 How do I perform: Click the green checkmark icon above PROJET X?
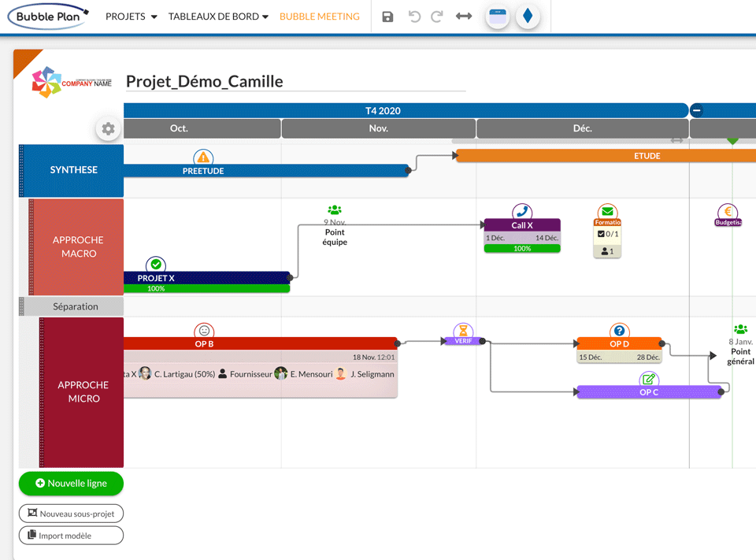pyautogui.click(x=154, y=266)
